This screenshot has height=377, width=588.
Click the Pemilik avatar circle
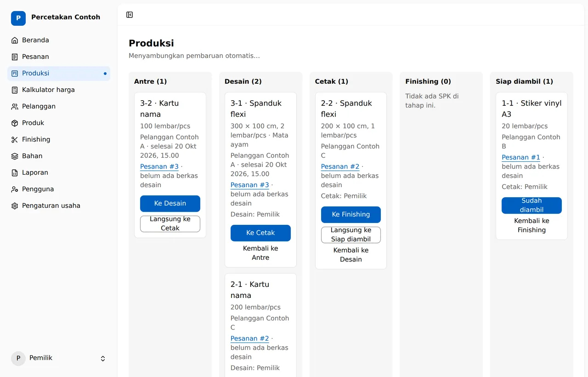pos(18,359)
